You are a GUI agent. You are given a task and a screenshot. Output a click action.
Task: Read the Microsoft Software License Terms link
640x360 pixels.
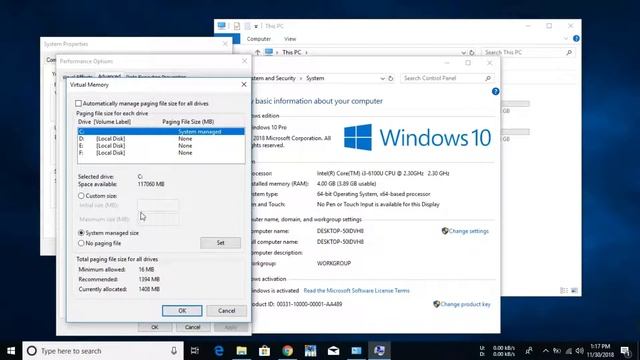pos(356,291)
